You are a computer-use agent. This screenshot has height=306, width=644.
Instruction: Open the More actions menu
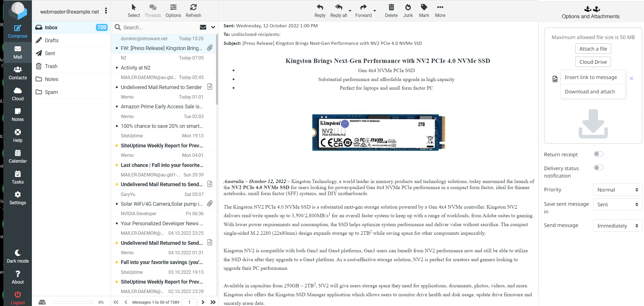440,11
